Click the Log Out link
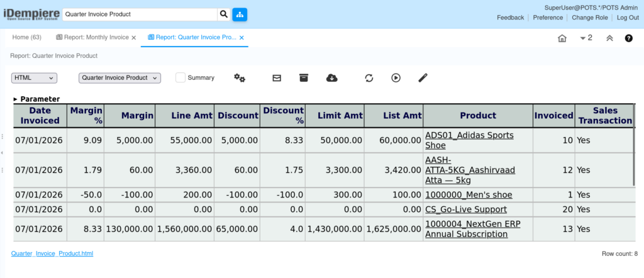Image resolution: width=644 pixels, height=278 pixels. [x=628, y=18]
